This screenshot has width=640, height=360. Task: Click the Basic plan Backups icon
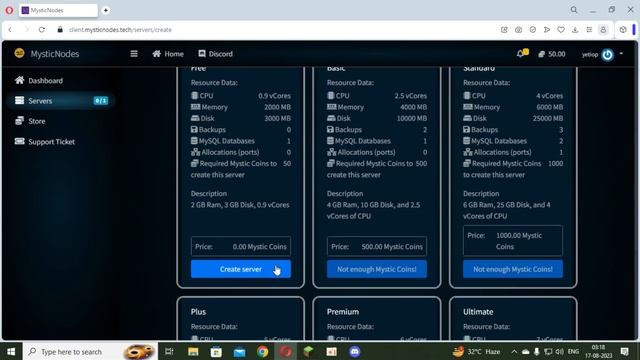click(330, 129)
